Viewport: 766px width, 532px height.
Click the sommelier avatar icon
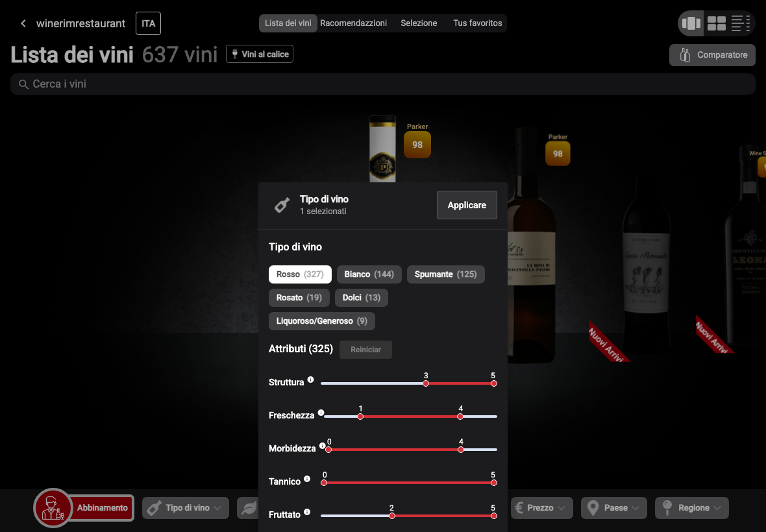tap(53, 508)
